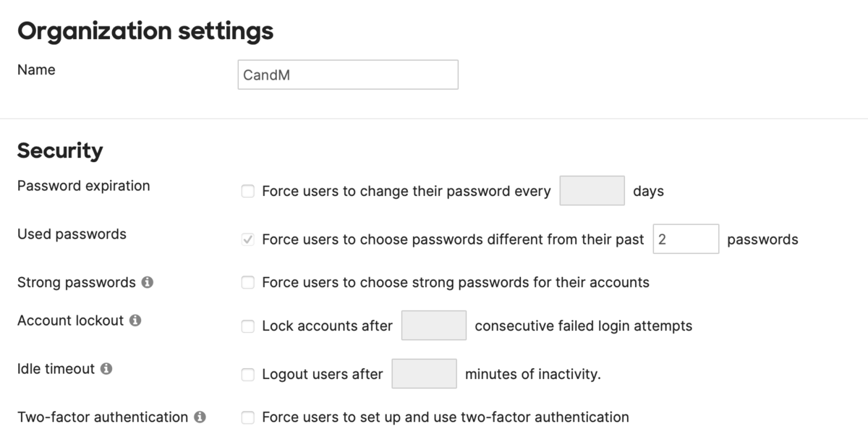Viewport: 868px width, 437px height.
Task: Click the "Organization settings" heading
Action: (x=145, y=31)
